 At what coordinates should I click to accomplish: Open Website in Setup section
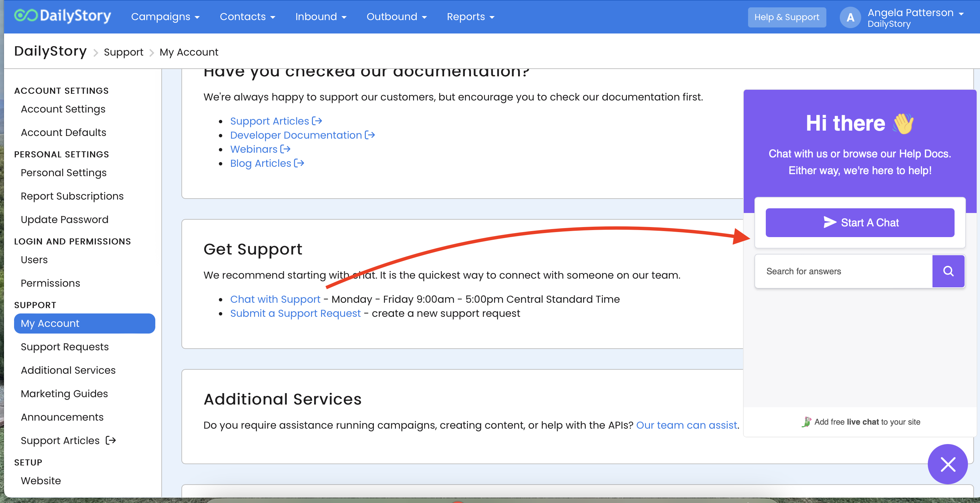pyautogui.click(x=41, y=481)
